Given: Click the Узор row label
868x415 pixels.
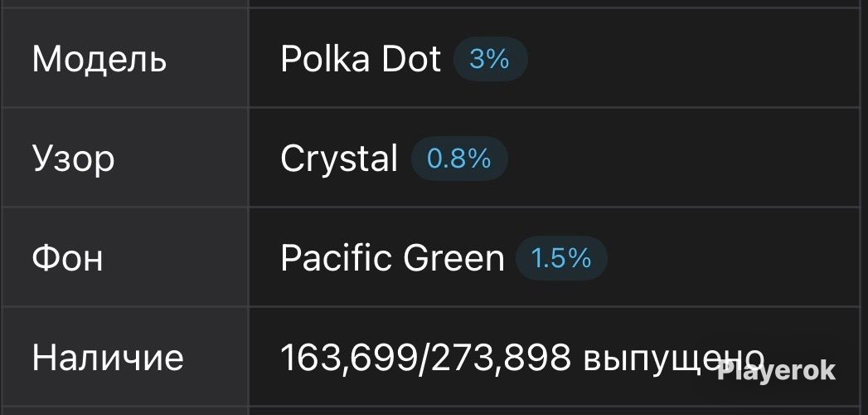Looking at the screenshot, I should 73,160.
